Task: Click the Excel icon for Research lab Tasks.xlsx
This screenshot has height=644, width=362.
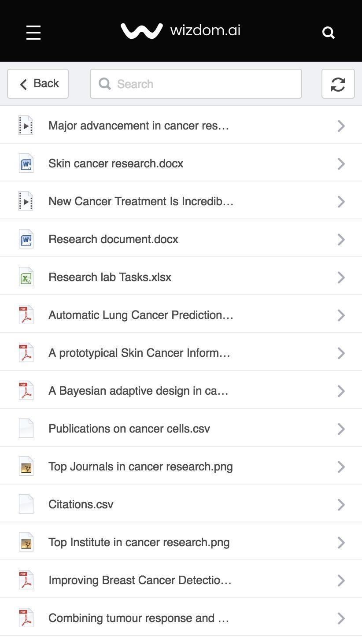Action: 26,277
